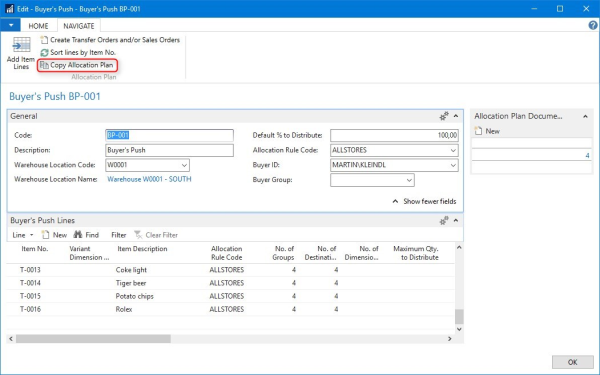
Task: Click the OK button
Action: tap(572, 362)
